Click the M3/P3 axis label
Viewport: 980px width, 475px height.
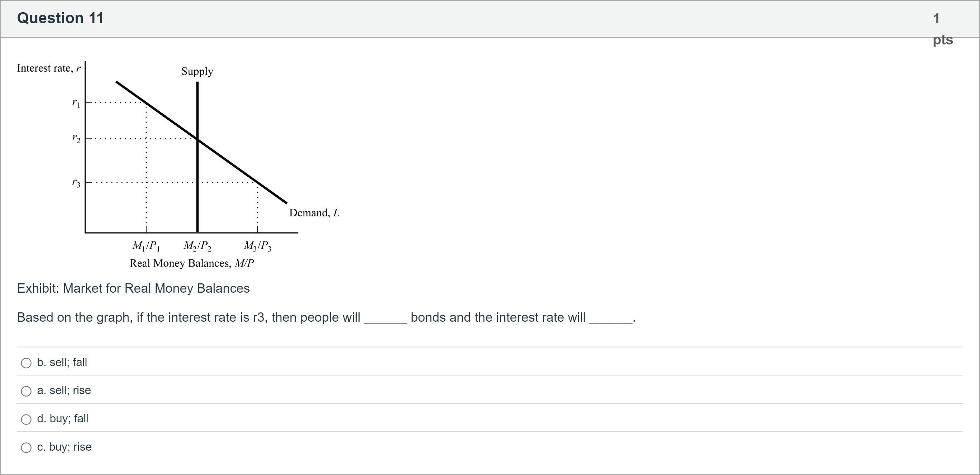[258, 246]
